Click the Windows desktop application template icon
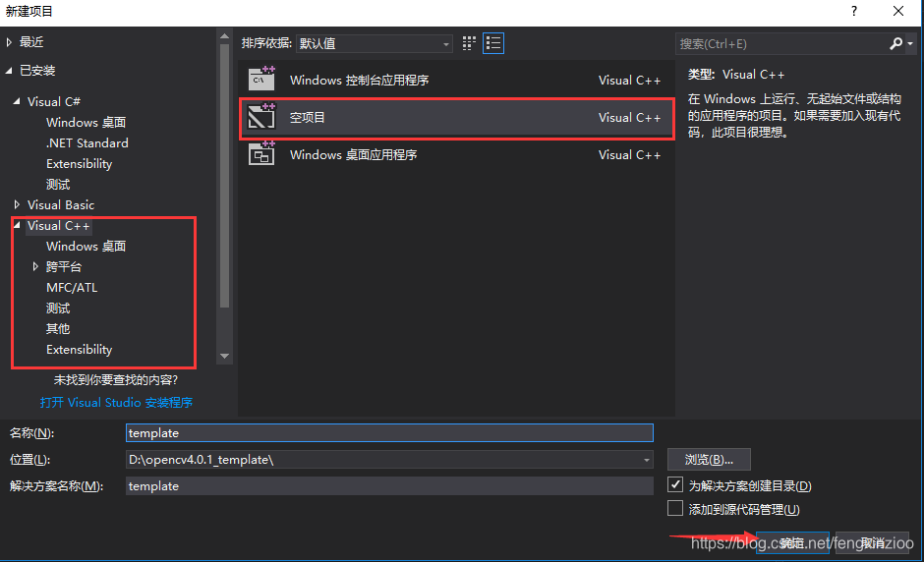This screenshot has width=924, height=562. [261, 153]
